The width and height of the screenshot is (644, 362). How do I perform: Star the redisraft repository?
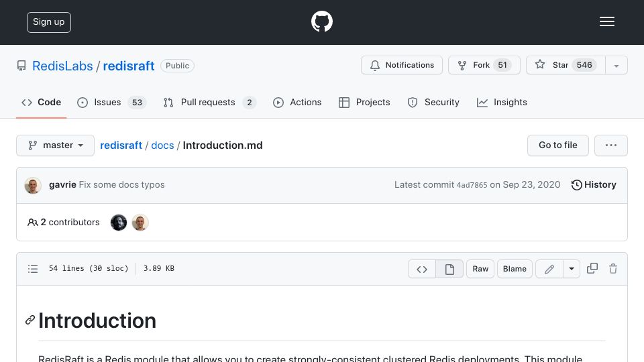pyautogui.click(x=566, y=65)
